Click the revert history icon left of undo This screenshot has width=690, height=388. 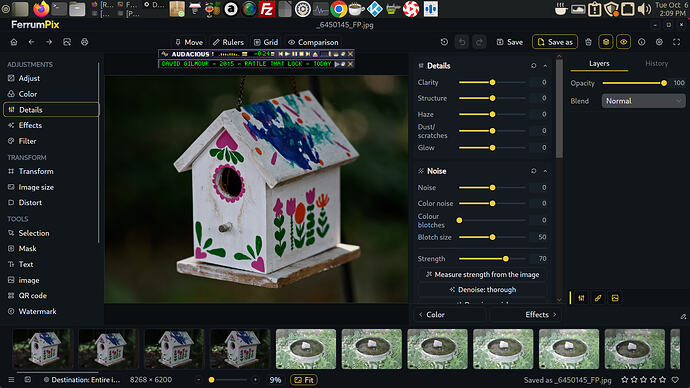click(444, 42)
